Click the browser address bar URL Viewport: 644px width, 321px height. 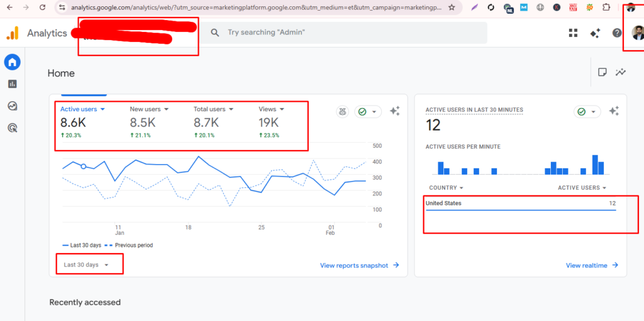coord(257,8)
